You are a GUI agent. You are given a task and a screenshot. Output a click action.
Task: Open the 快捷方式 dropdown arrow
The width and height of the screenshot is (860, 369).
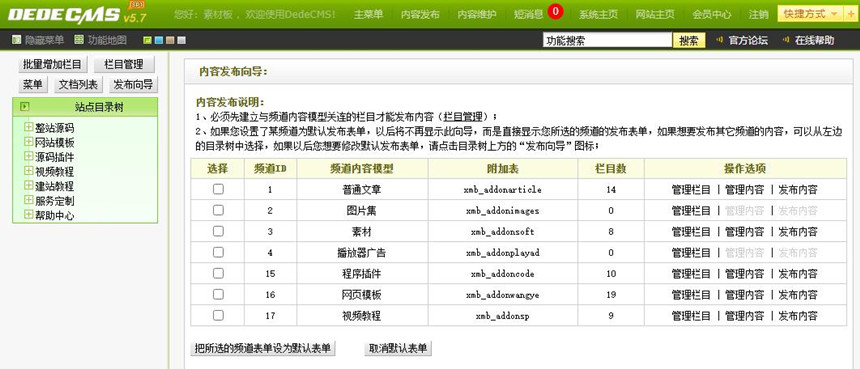(834, 14)
